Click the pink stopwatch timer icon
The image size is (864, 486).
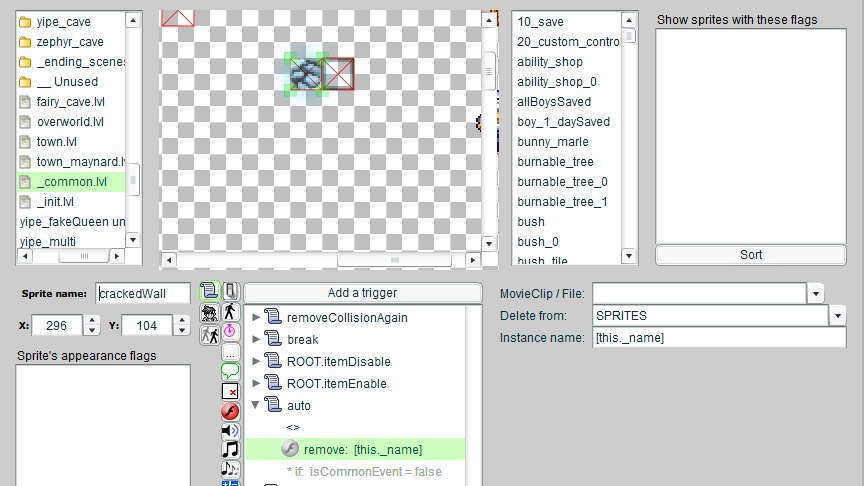click(230, 331)
